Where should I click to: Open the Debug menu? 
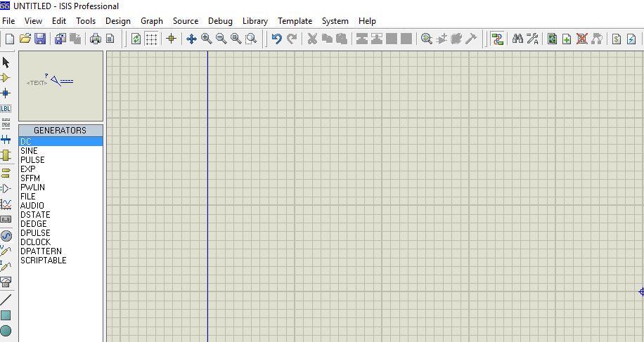220,21
